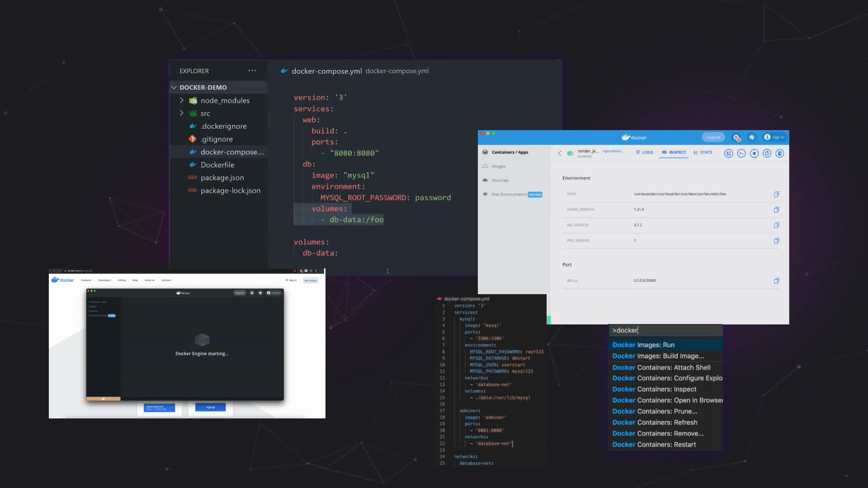Click the node_modules folder icon
Viewport: 868px width, 488px height.
tap(193, 100)
